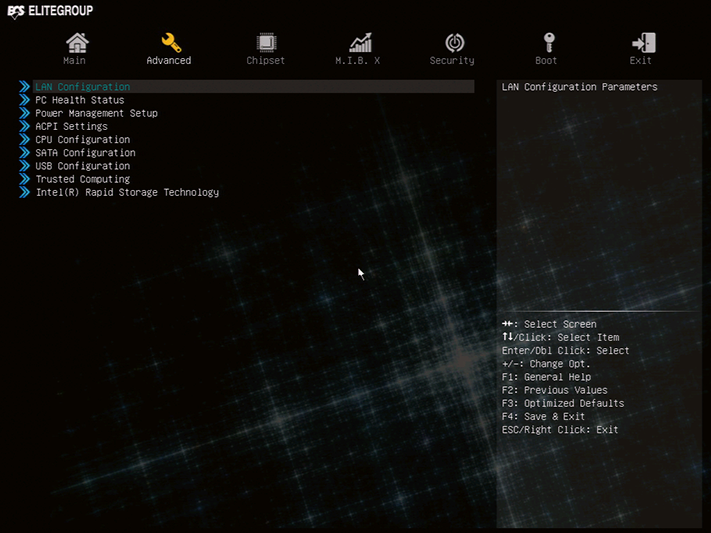This screenshot has width=711, height=533.
Task: Open the Exit door icon
Action: click(x=643, y=43)
